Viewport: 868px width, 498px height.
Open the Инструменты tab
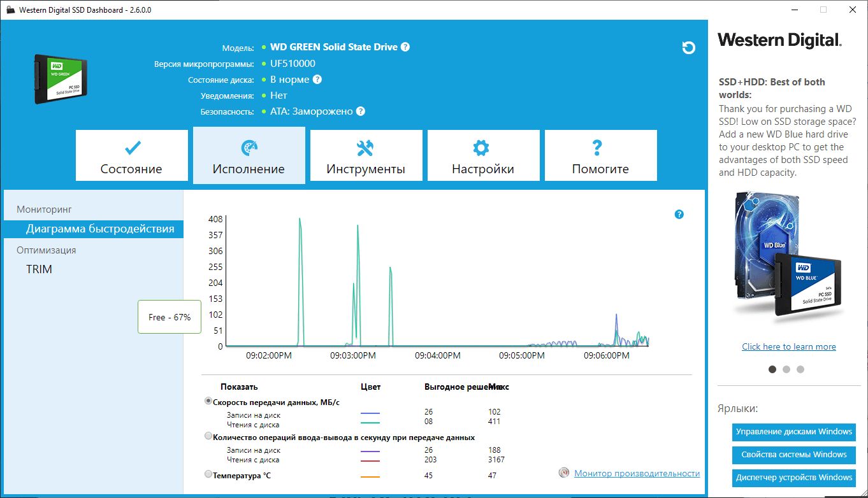coord(366,156)
